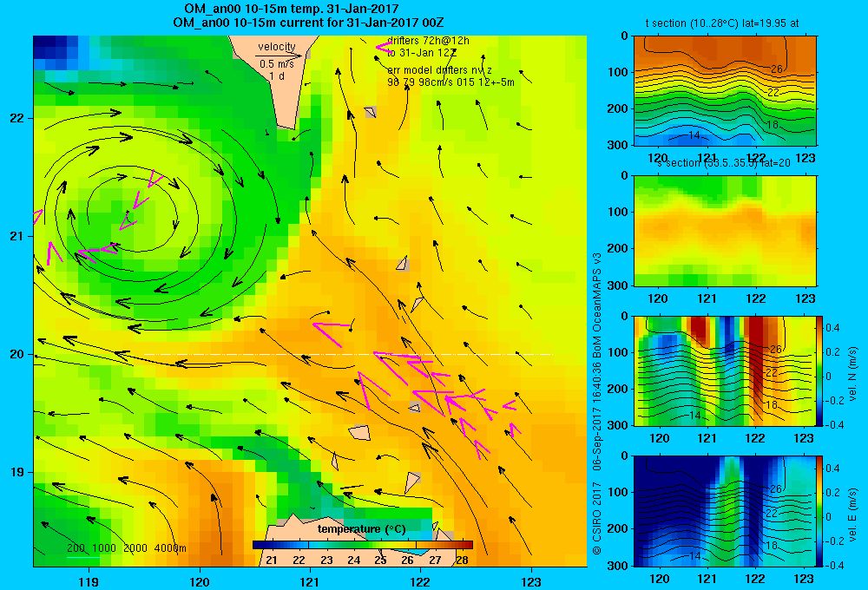Click the 't section (10..28°C) lat=19.95' title
868x590 pixels.
click(x=722, y=23)
